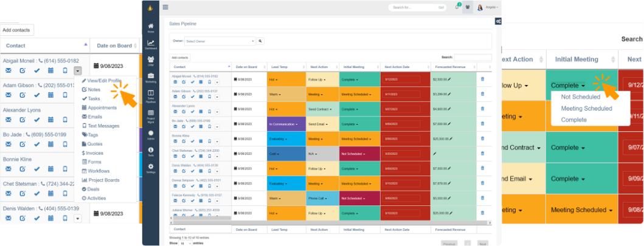Screen dimensions: 644x246
Task: Sort center table by Forecasted Revenue header
Action: point(454,67)
